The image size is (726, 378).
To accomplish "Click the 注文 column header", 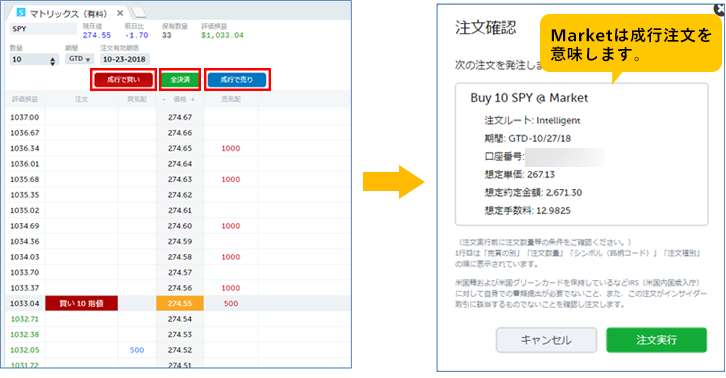I will [x=81, y=100].
